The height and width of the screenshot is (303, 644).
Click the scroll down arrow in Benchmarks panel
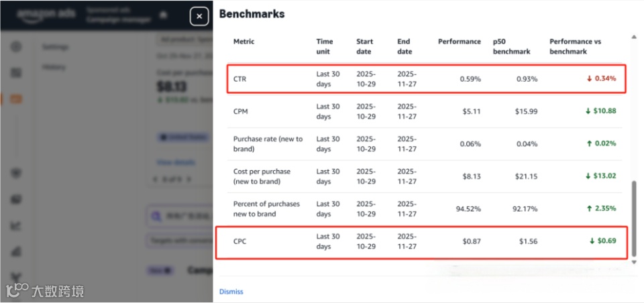coord(635,262)
